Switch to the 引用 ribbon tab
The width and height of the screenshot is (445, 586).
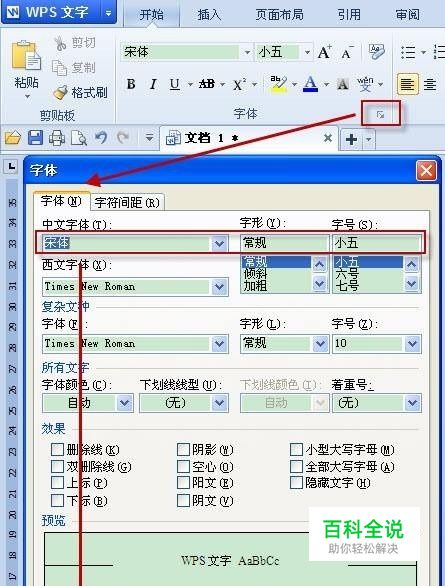[349, 15]
